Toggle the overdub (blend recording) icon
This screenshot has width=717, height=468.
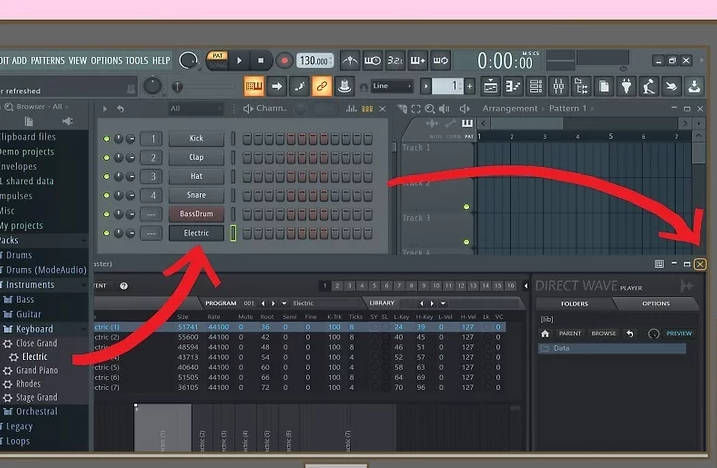(417, 60)
